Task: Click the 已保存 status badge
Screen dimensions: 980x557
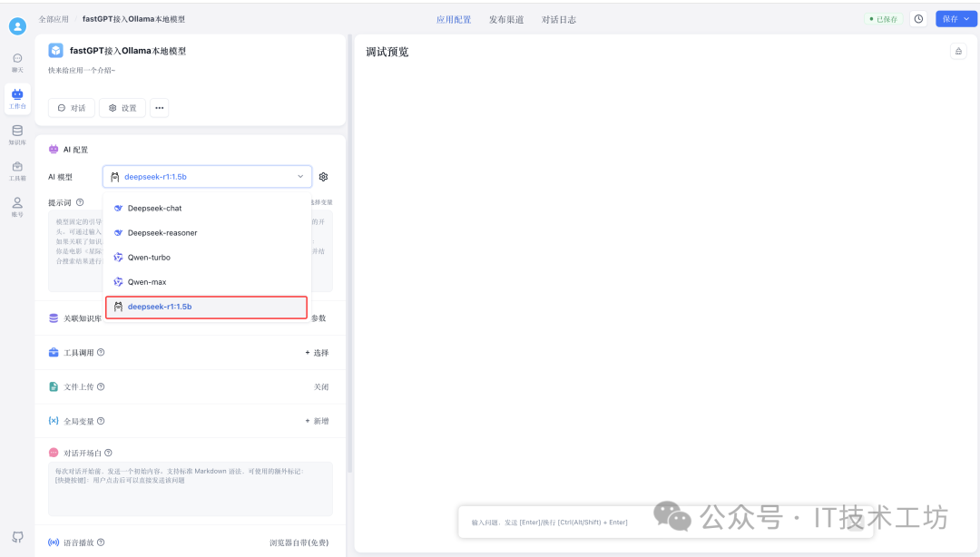Action: coord(884,19)
